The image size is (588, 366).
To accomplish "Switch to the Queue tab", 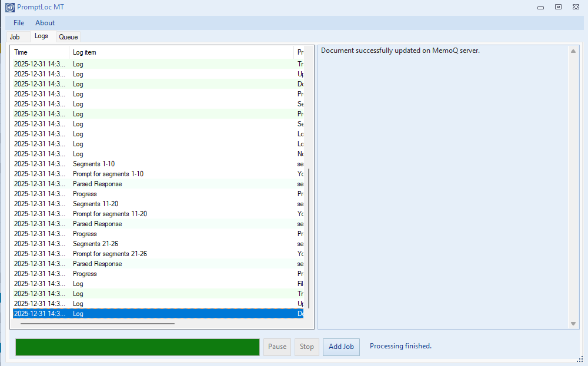I will point(68,37).
